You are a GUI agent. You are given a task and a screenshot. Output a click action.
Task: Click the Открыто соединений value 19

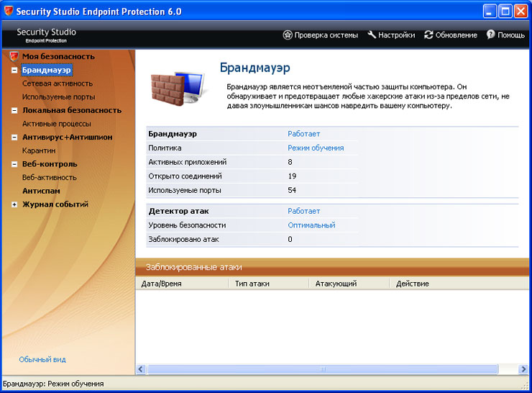[292, 176]
